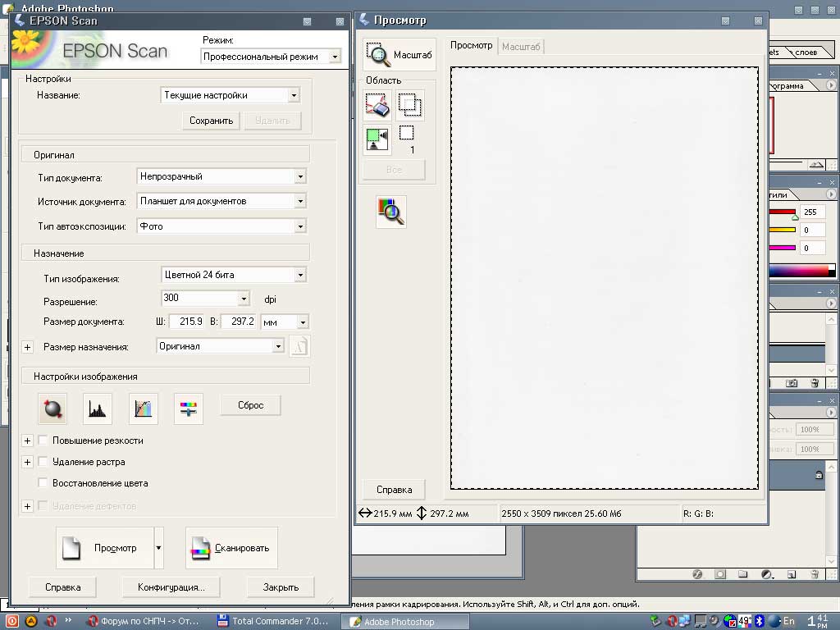Click the Масштаб zoom magnifier button
Image resolution: width=840 pixels, height=630 pixels.
coord(399,54)
